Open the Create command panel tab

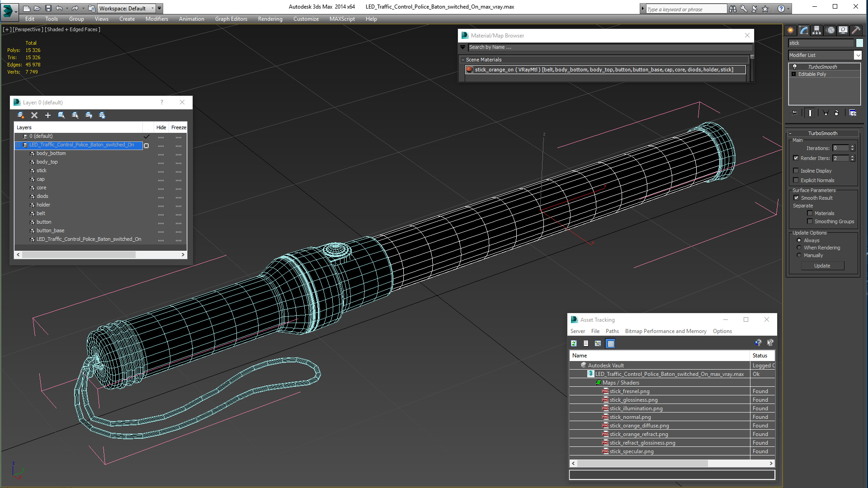tap(791, 30)
